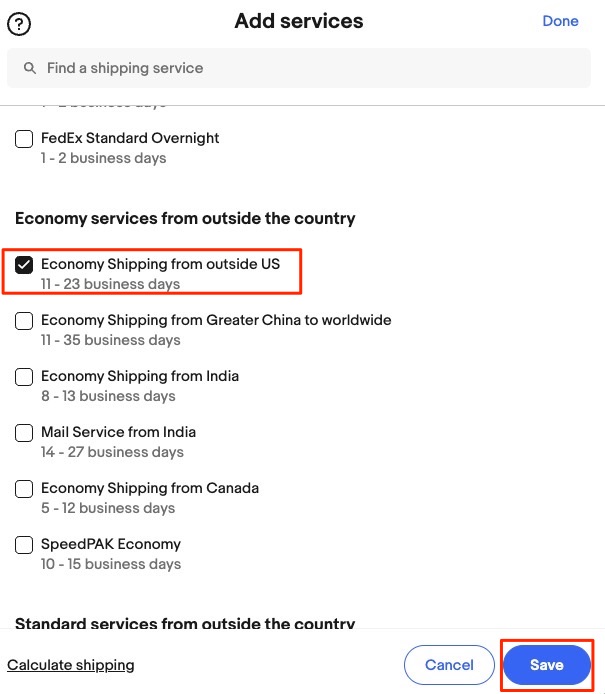Click the SpeedPAK Economy label text
This screenshot has height=694, width=605.
(x=111, y=544)
